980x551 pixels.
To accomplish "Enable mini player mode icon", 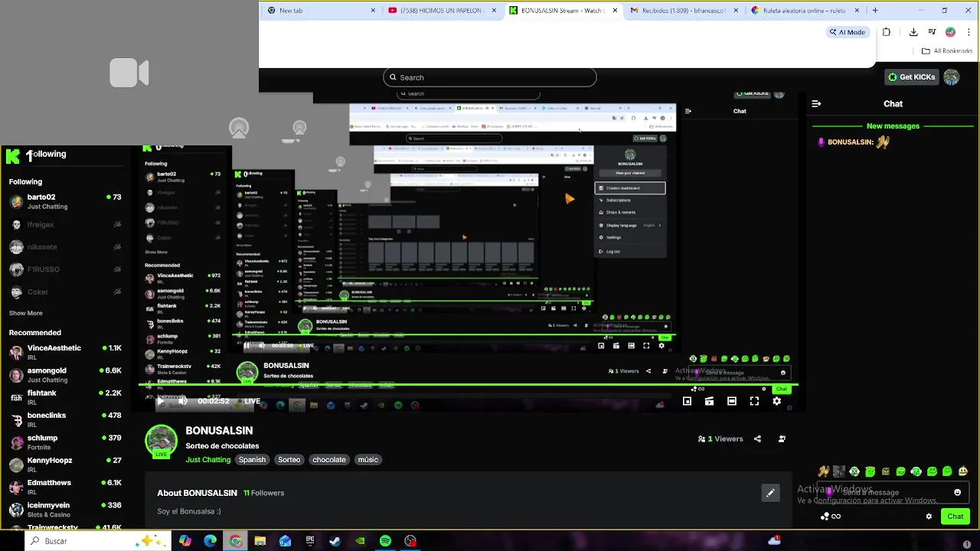I will coord(687,401).
